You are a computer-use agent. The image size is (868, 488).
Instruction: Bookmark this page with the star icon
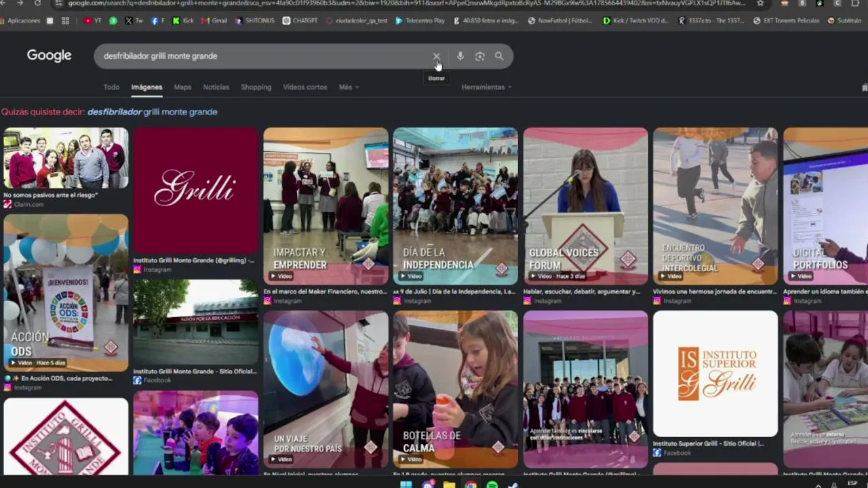coord(760,3)
